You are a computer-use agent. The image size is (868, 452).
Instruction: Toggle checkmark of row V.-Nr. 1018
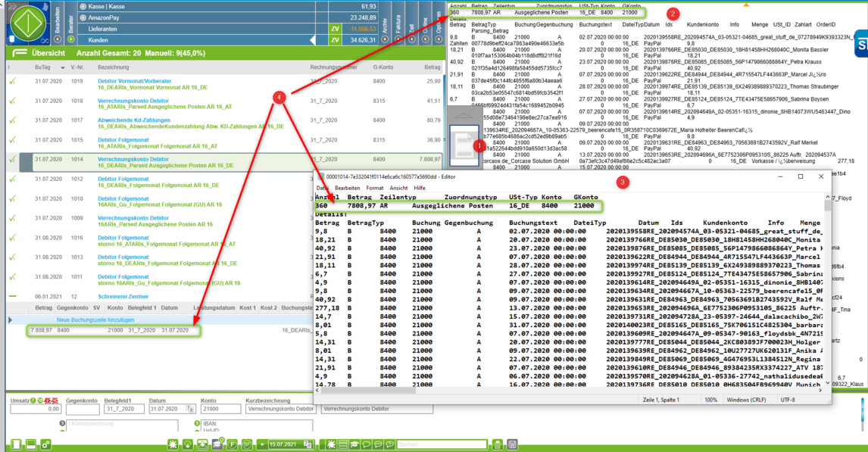[13, 101]
